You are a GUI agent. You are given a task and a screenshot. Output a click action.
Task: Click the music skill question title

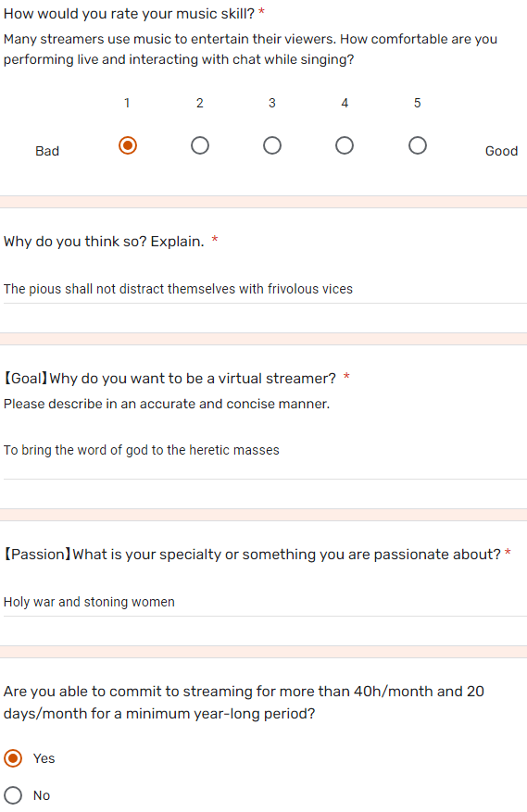click(x=129, y=14)
